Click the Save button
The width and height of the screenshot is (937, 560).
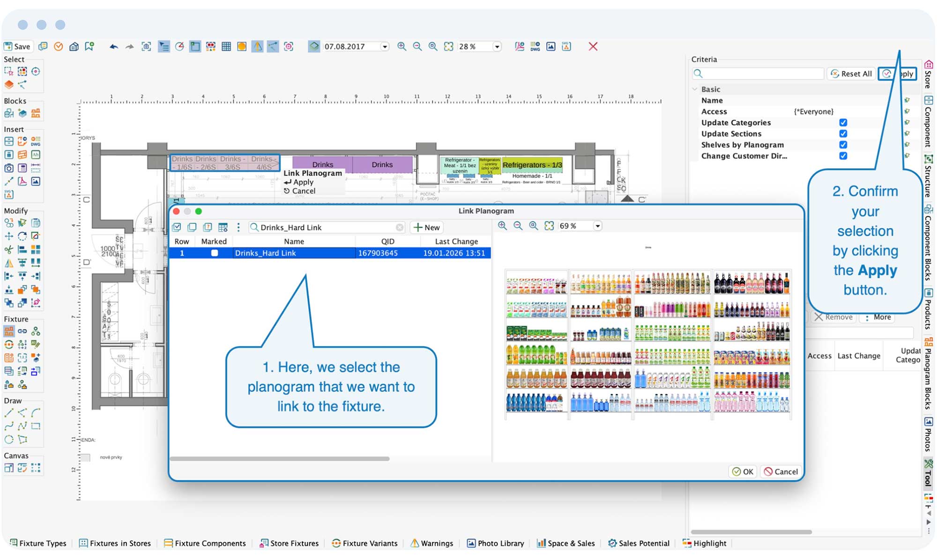[x=17, y=46]
